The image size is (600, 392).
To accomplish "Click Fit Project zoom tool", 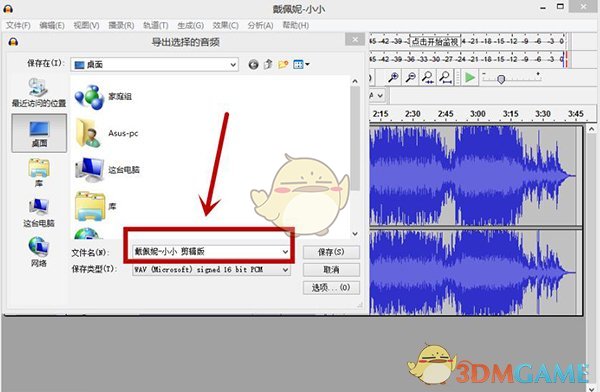I will pos(445,77).
